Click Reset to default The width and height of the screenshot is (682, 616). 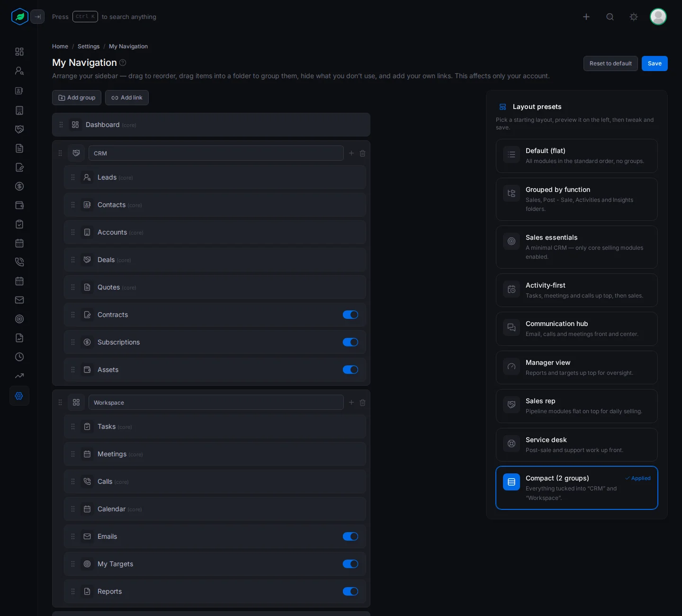coord(610,63)
